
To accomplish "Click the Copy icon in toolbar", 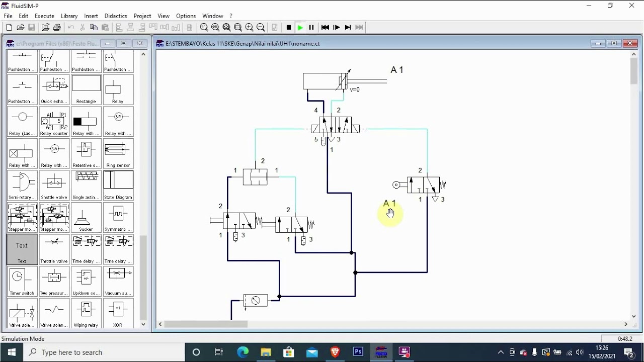I will pyautogui.click(x=94, y=28).
